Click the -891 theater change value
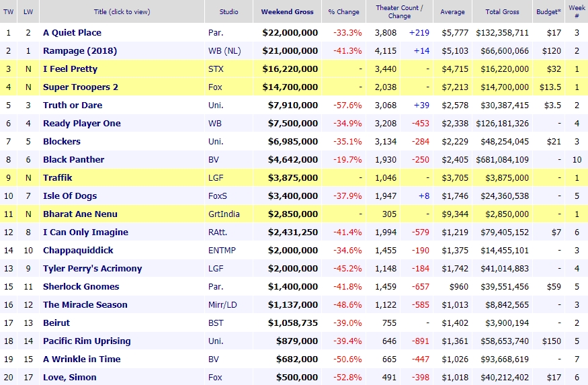The height and width of the screenshot is (385, 588). pyautogui.click(x=421, y=341)
